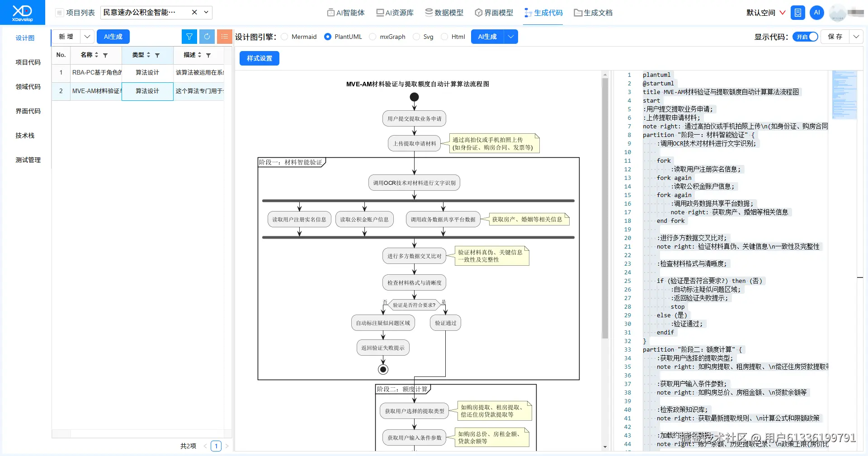Open the project selector dropdown
Screen dimensions: 868x456
pos(206,12)
